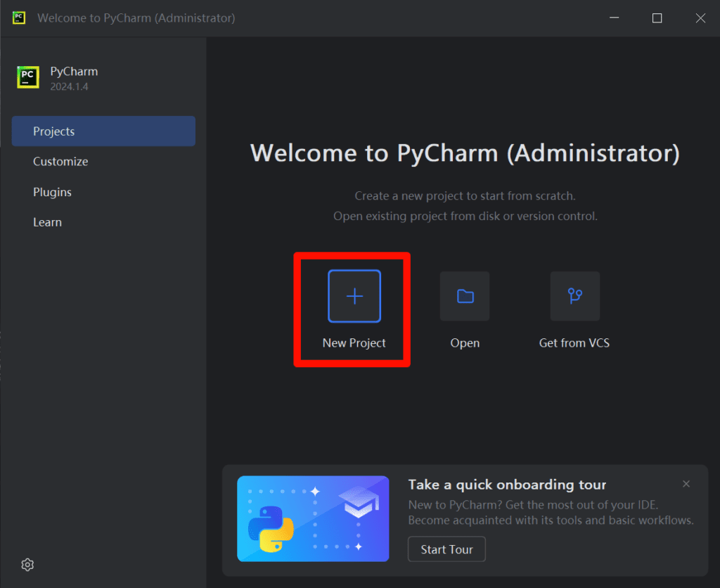Open the Plugins section
This screenshot has width=720, height=588.
click(x=53, y=191)
